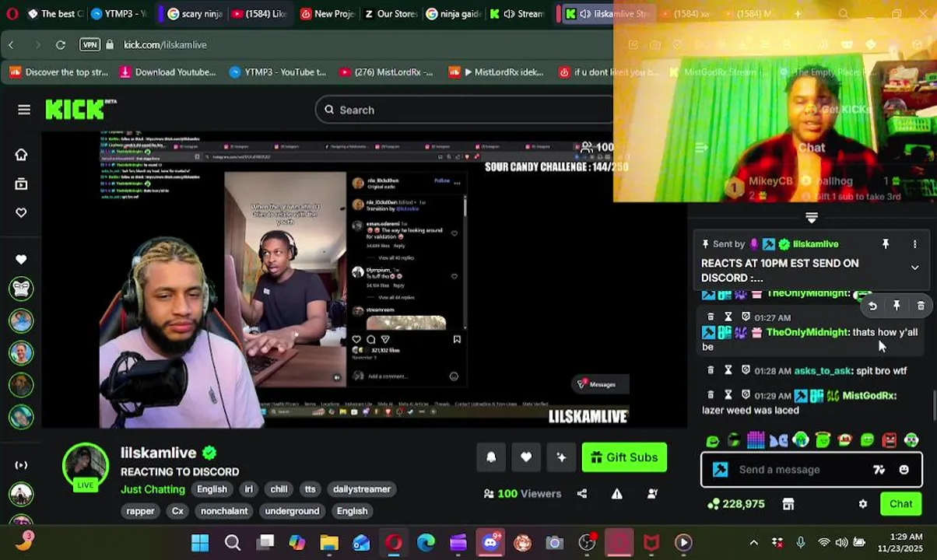Open the Kick shop storefront icon
The height and width of the screenshot is (560, 937).
point(788,504)
